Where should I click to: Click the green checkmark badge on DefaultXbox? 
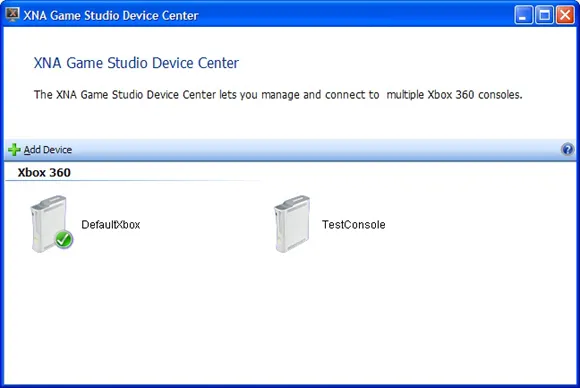tap(64, 239)
